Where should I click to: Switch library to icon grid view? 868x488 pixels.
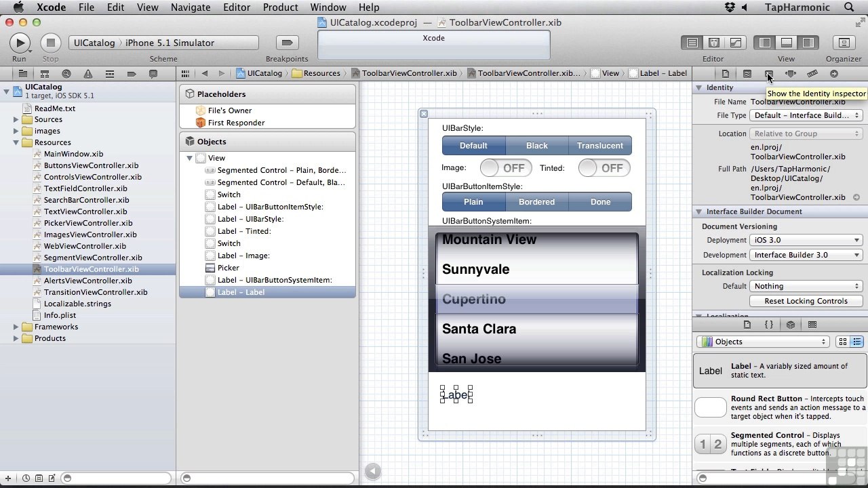click(x=843, y=342)
